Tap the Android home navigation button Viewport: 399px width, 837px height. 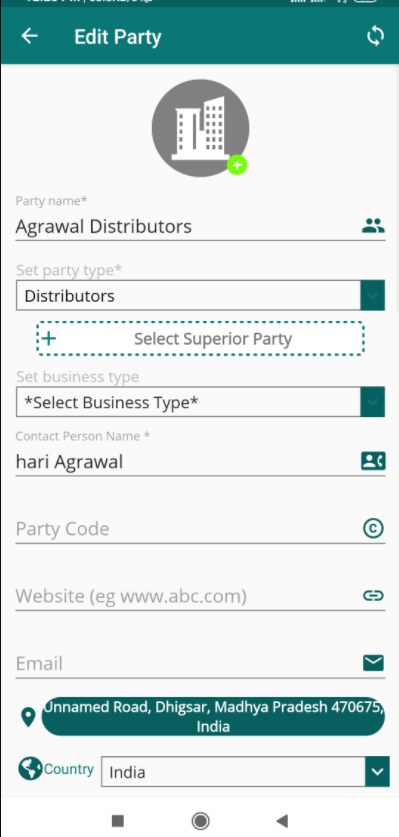200,820
